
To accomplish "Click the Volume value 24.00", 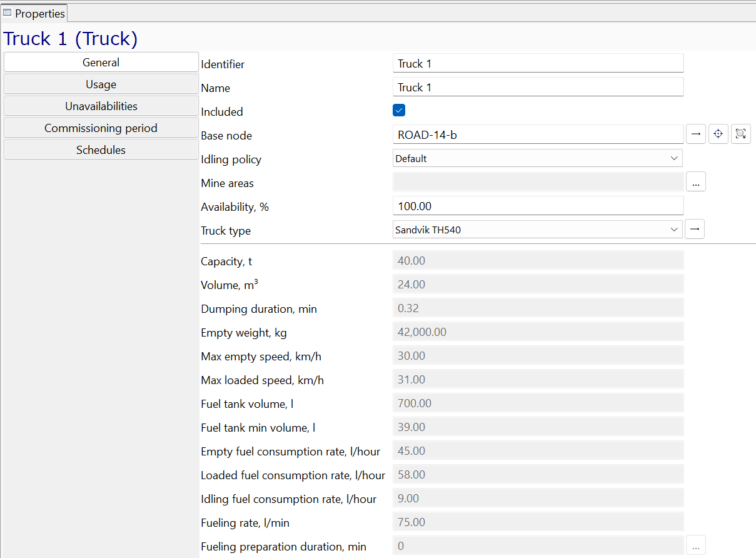I will pyautogui.click(x=538, y=284).
